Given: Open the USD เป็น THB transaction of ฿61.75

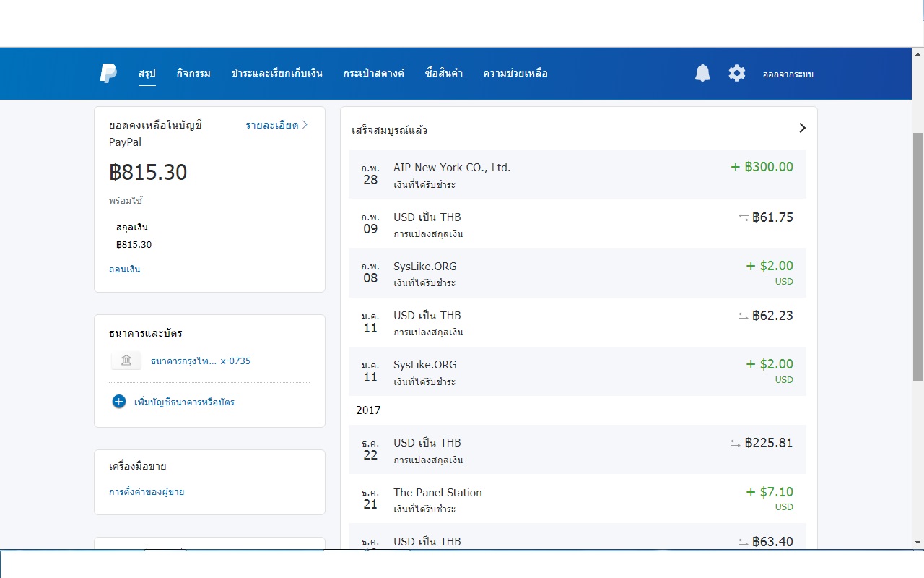Looking at the screenshot, I should click(577, 223).
